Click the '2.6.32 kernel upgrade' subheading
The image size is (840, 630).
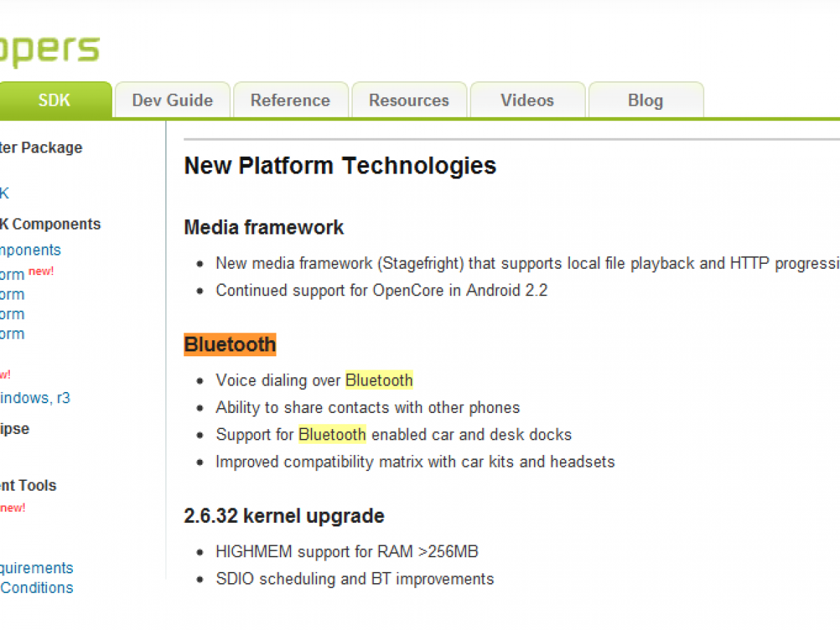(x=283, y=516)
